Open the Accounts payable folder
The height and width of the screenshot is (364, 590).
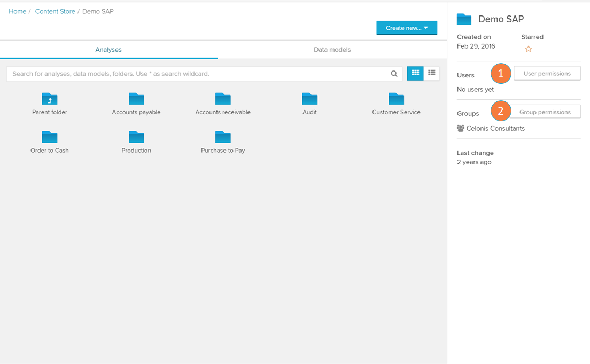(x=136, y=99)
